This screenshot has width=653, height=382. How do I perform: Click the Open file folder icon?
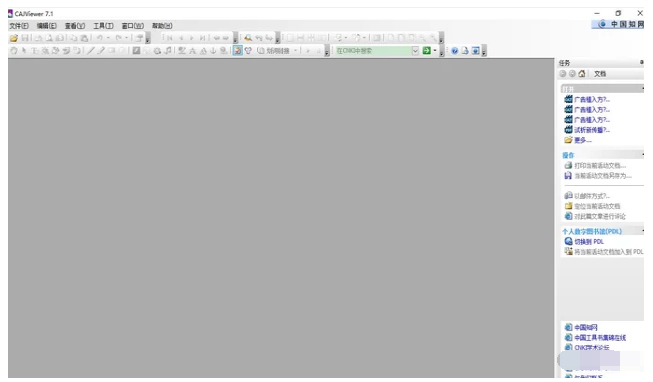pyautogui.click(x=14, y=38)
